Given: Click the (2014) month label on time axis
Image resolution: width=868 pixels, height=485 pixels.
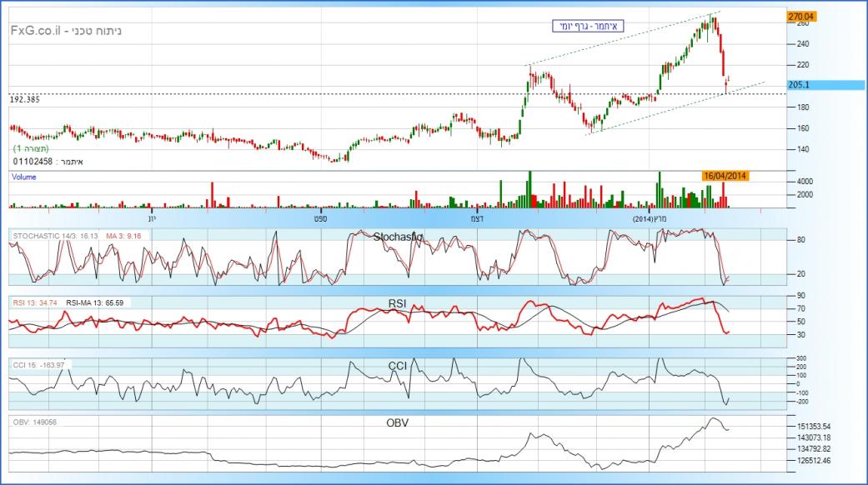Looking at the screenshot, I should [642, 218].
